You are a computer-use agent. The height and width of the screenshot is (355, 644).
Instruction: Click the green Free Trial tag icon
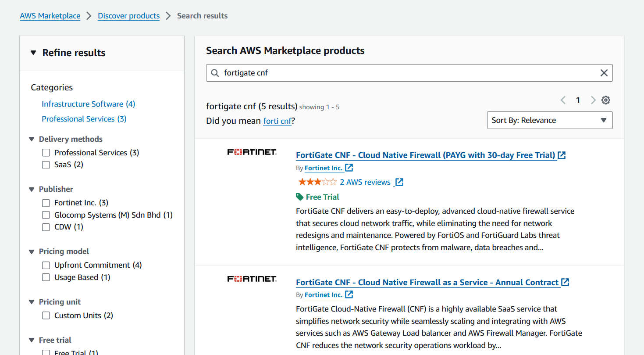[x=299, y=197]
